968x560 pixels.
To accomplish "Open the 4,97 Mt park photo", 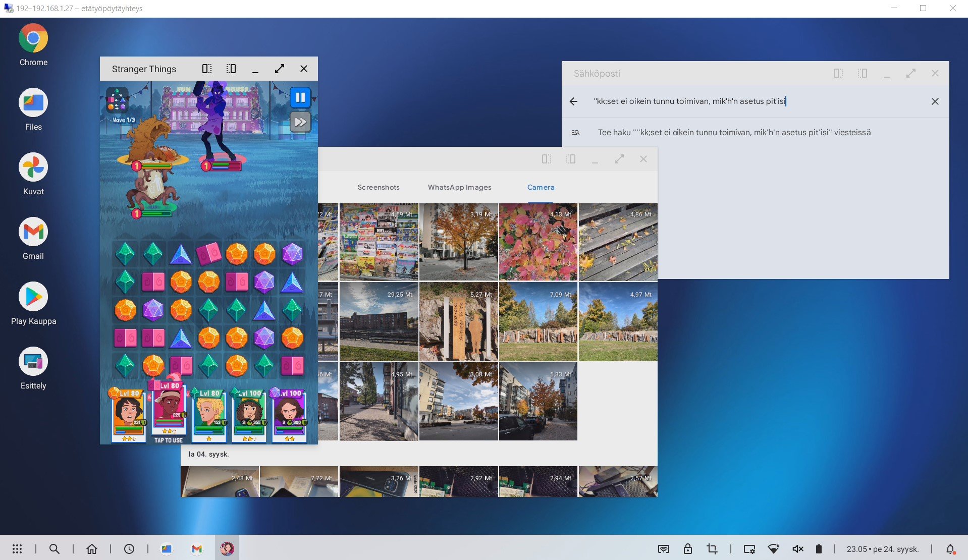I will 618,322.
